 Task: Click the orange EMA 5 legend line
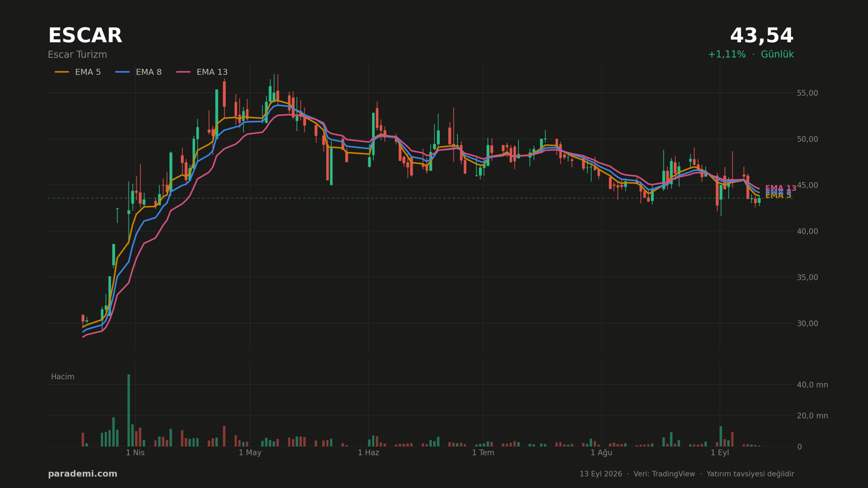(62, 72)
